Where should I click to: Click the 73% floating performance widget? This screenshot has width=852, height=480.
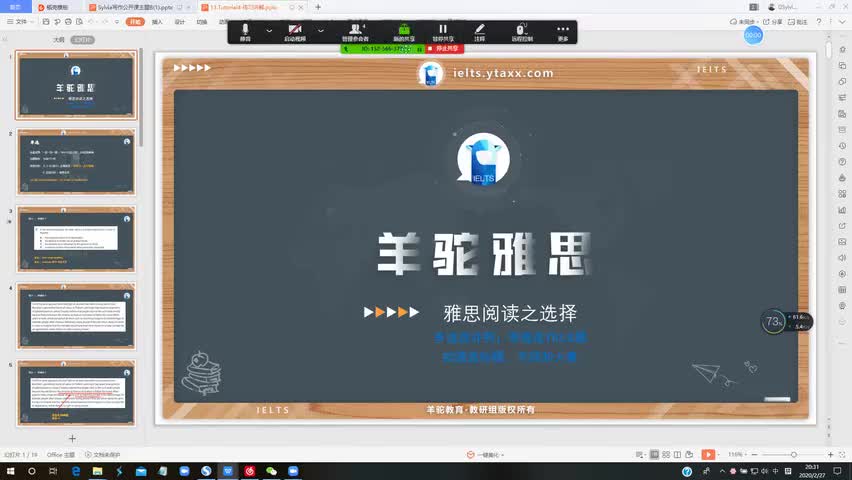(774, 322)
